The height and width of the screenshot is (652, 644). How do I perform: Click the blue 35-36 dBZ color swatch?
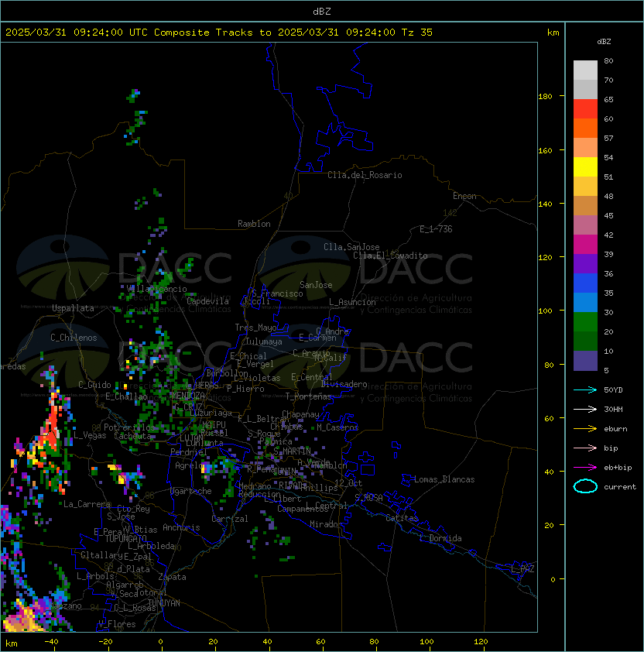point(585,283)
